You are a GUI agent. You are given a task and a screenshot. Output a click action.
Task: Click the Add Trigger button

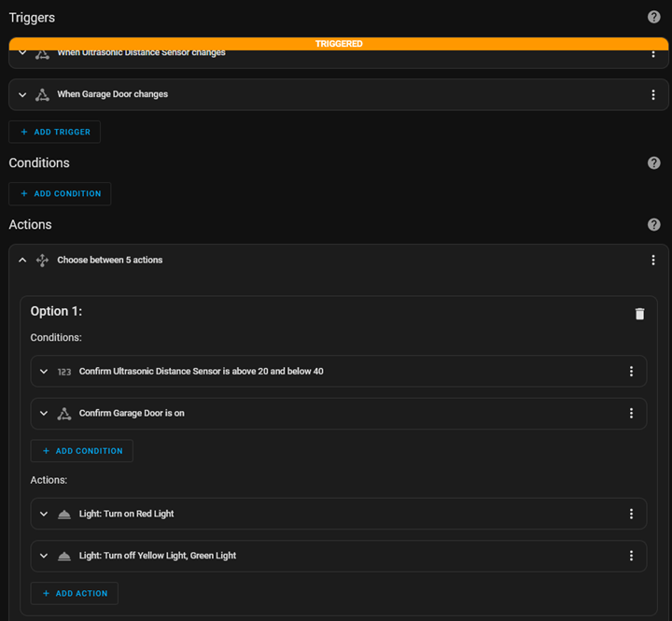pyautogui.click(x=54, y=132)
